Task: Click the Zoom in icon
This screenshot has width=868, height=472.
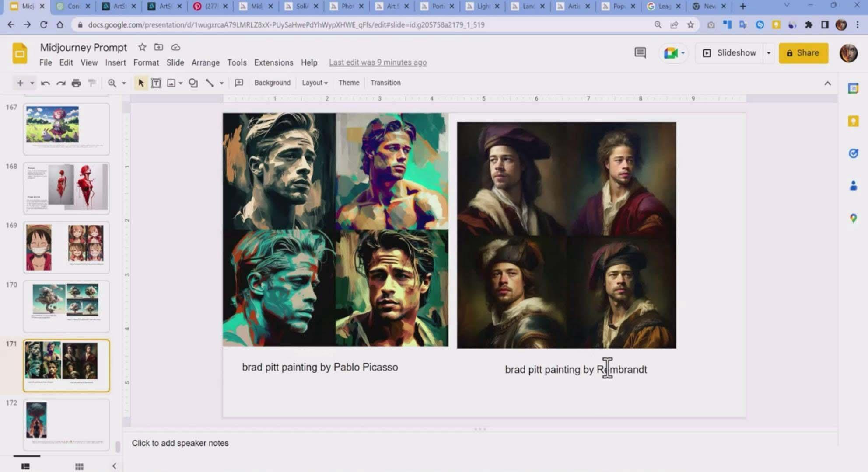Action: (112, 83)
